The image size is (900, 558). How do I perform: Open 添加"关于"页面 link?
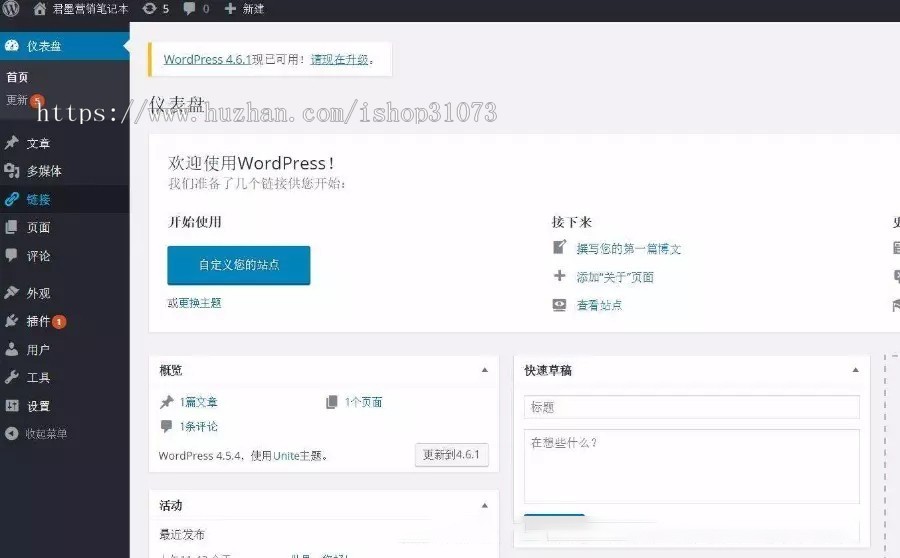tap(615, 277)
